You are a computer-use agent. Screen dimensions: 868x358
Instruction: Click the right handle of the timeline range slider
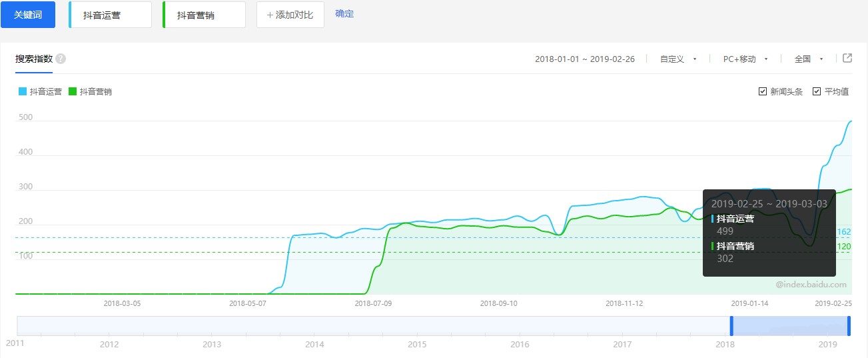pos(849,326)
